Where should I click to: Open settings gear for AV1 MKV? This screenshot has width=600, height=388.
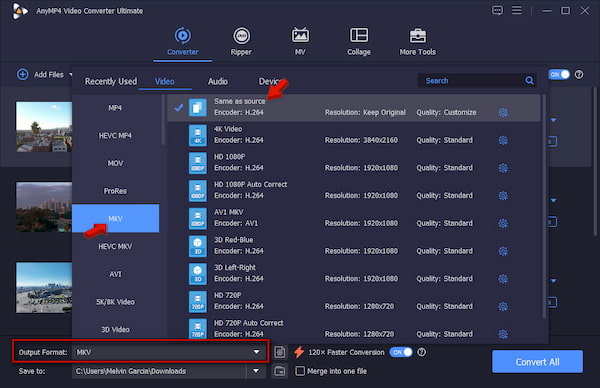pos(503,223)
